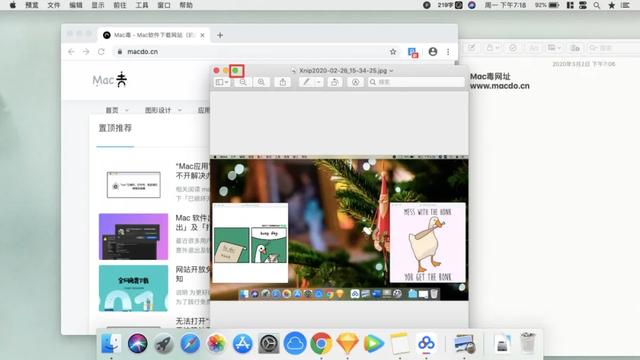Viewport: 640px width, 360px height.
Task: Open the Apple menu
Action: pos(13,5)
